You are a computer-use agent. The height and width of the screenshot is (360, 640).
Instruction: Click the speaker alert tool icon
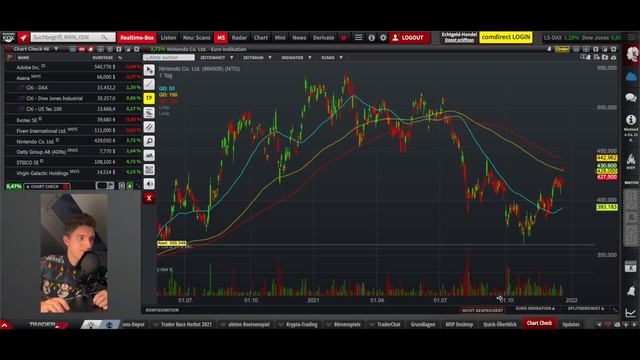(x=149, y=184)
